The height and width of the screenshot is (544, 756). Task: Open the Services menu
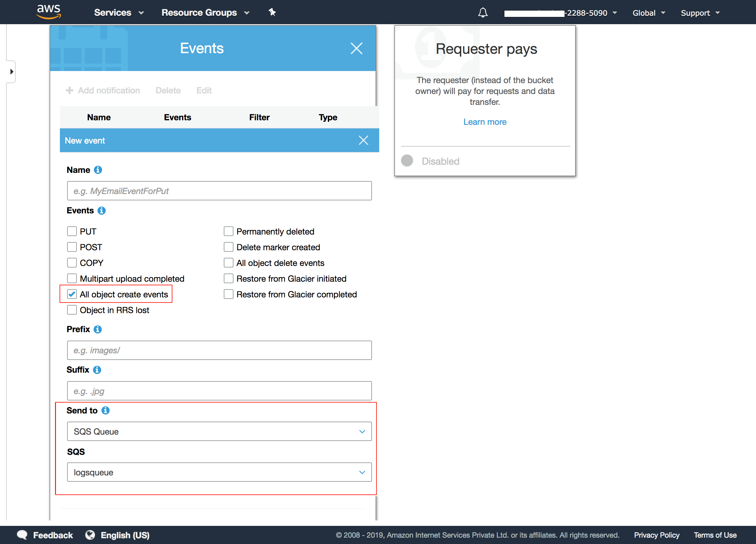click(118, 13)
